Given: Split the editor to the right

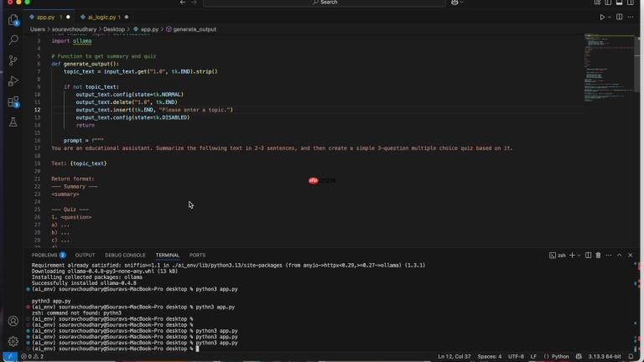Looking at the screenshot, I should click(x=620, y=18).
